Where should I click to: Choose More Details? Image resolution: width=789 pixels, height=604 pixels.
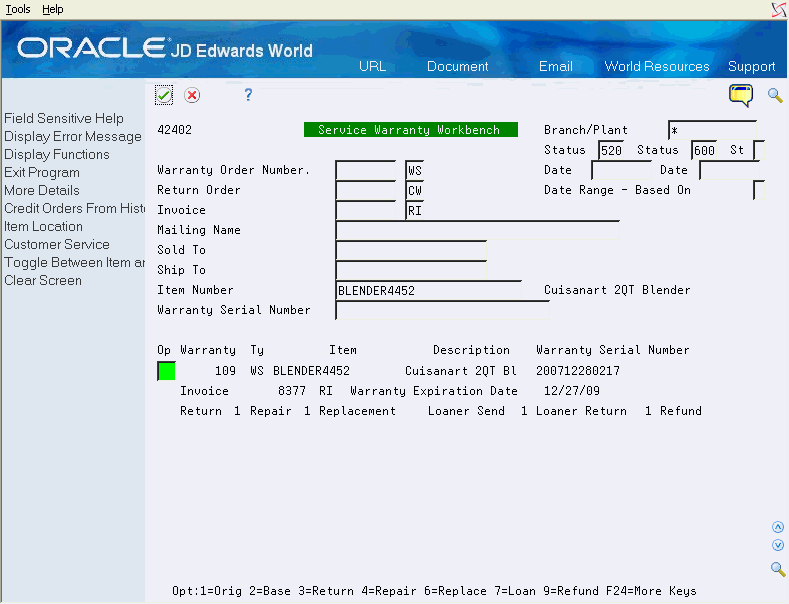pyautogui.click(x=42, y=190)
